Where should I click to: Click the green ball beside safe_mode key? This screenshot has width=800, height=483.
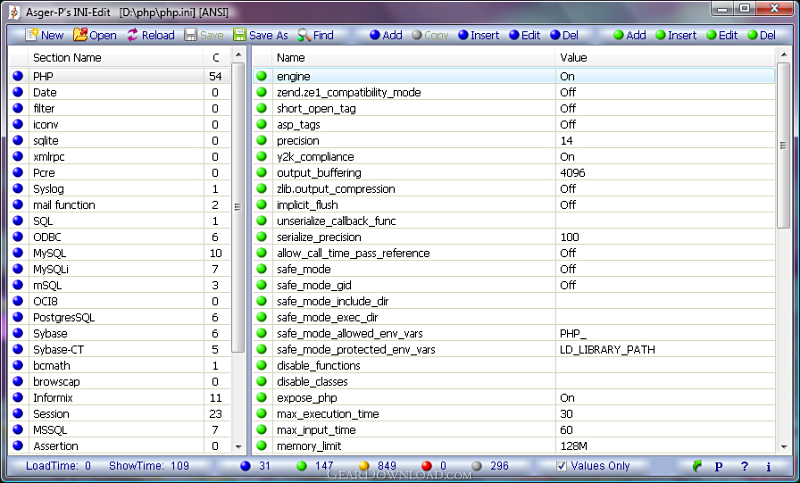[262, 269]
